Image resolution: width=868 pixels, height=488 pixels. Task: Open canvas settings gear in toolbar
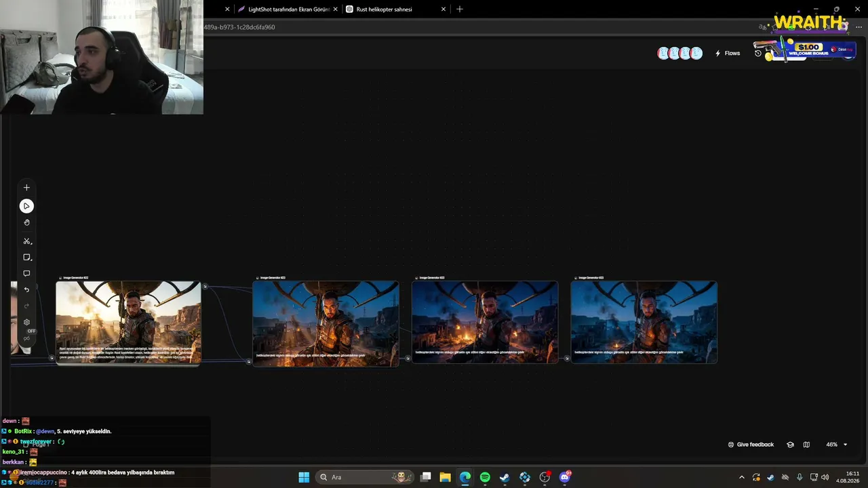click(26, 323)
